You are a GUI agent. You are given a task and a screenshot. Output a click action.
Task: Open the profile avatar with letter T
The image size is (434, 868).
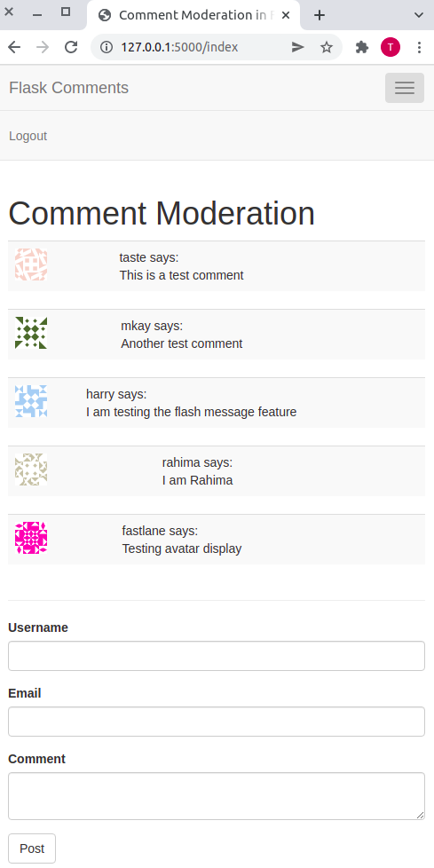click(391, 47)
